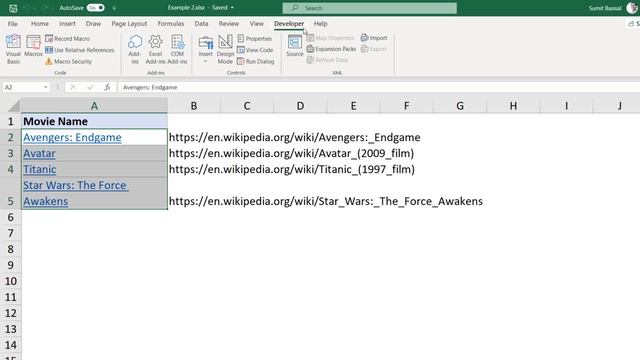The image size is (640, 360).
Task: Open the Add-ins button
Action: pyautogui.click(x=135, y=49)
